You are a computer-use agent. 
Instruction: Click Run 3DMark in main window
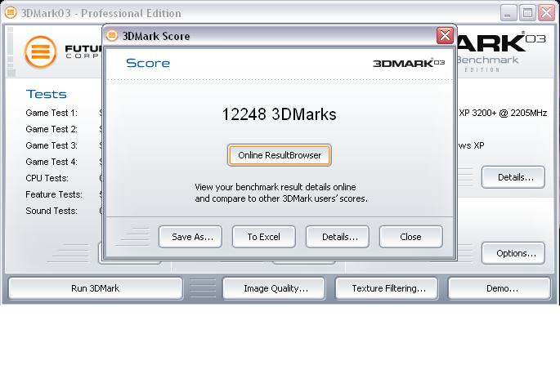[x=96, y=288]
